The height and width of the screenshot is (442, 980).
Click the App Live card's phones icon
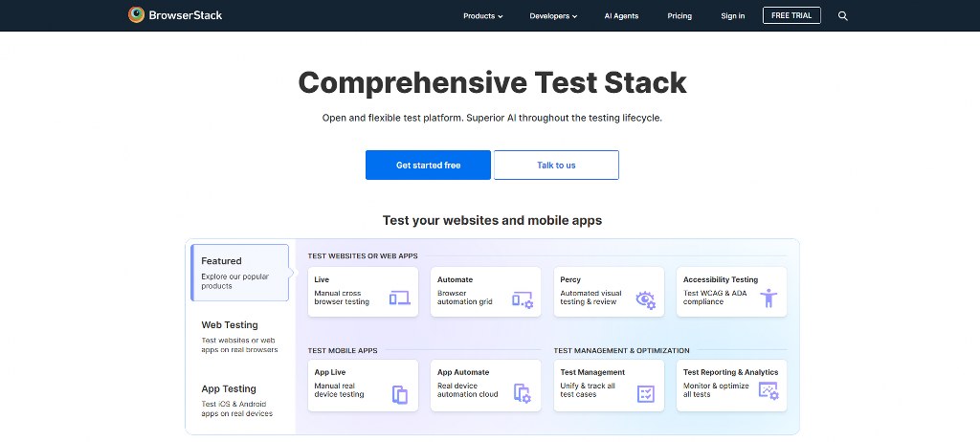coord(400,394)
